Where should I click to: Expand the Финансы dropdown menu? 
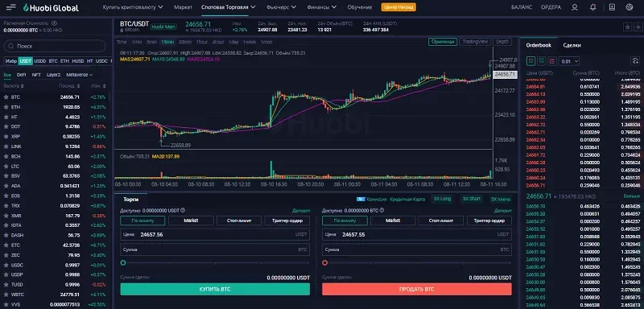[x=321, y=7]
